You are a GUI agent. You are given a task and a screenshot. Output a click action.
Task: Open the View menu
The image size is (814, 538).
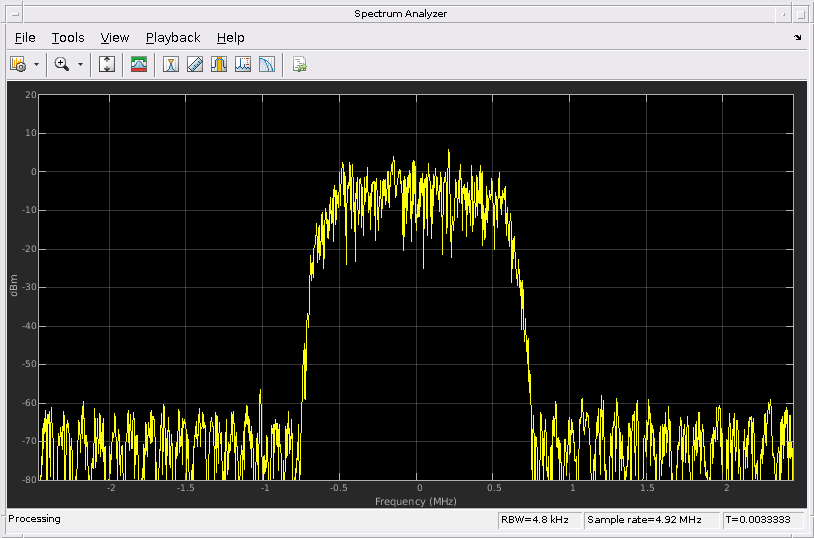[x=115, y=38]
